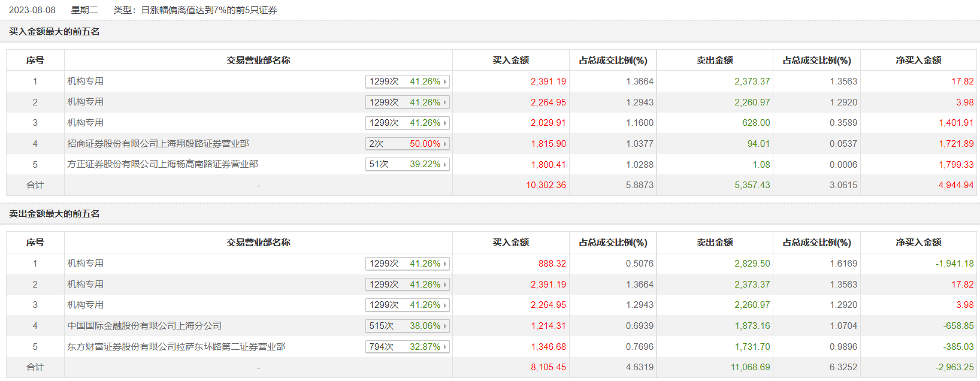This screenshot has height=381, width=980.
Task: Click the 794次 count in 东方财富 row
Action: coord(381,347)
